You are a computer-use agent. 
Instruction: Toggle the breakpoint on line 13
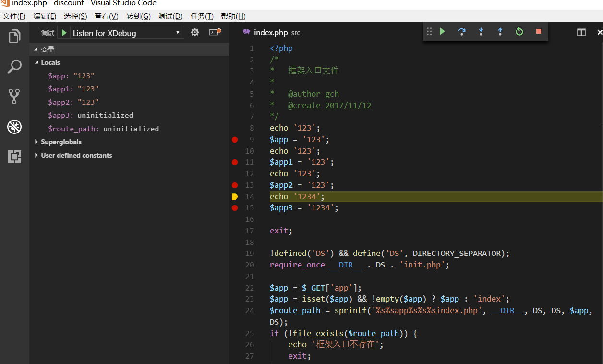[235, 185]
